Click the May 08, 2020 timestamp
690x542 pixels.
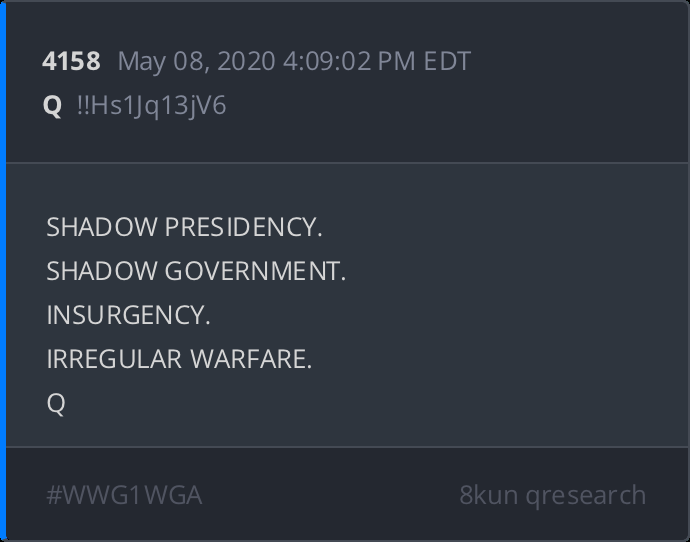tap(294, 62)
